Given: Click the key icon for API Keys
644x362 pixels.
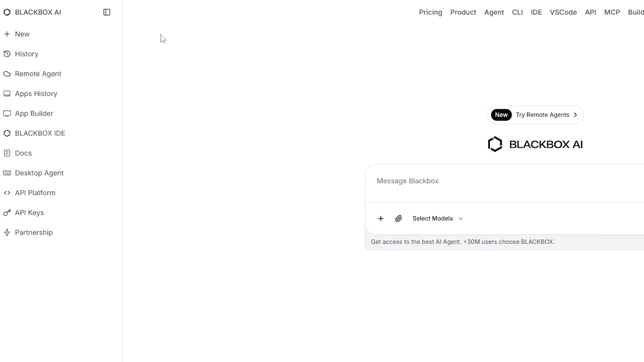Looking at the screenshot, I should pyautogui.click(x=7, y=213).
